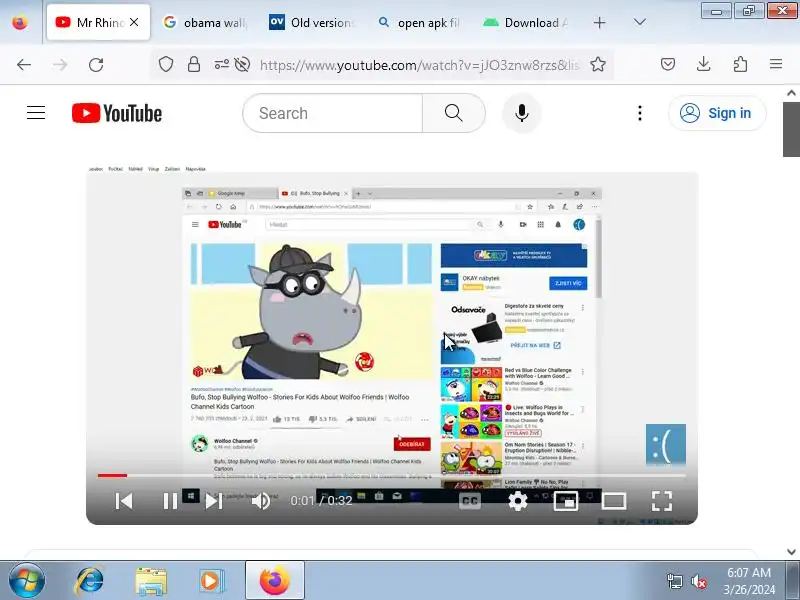Viewport: 800px width, 600px height.
Task: Switch to the obama wallpaper Google tab
Action: (205, 22)
